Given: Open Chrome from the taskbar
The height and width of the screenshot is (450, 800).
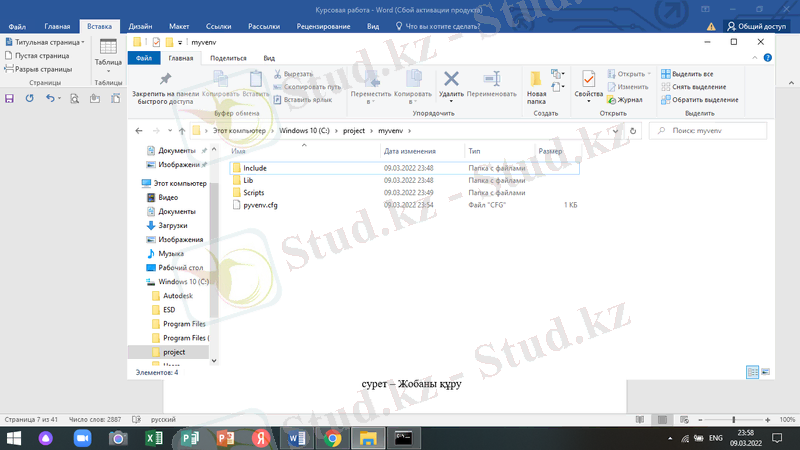Looking at the screenshot, I should pos(333,438).
